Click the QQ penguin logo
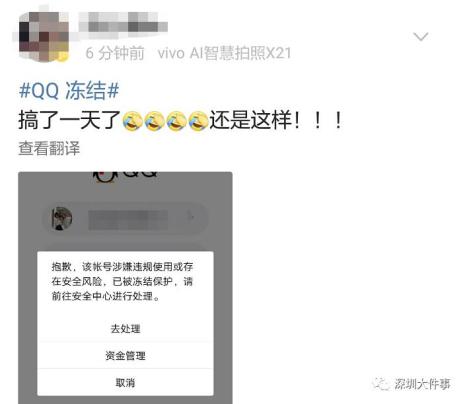Image resolution: width=465 pixels, height=404 pixels. pyautogui.click(x=104, y=177)
